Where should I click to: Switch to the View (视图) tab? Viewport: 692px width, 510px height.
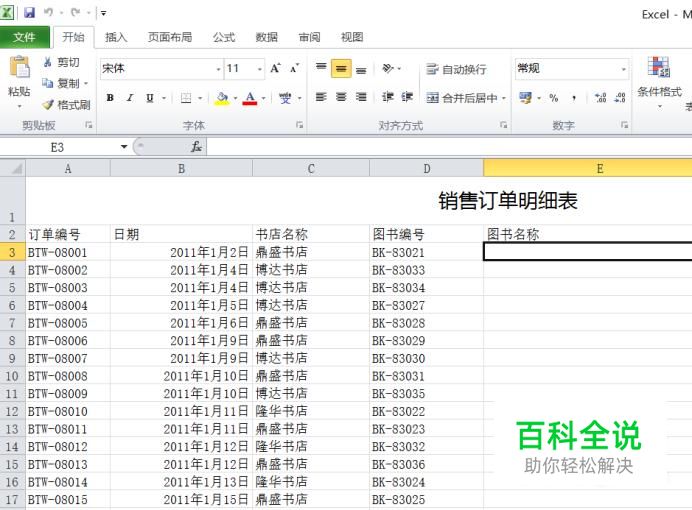(352, 37)
